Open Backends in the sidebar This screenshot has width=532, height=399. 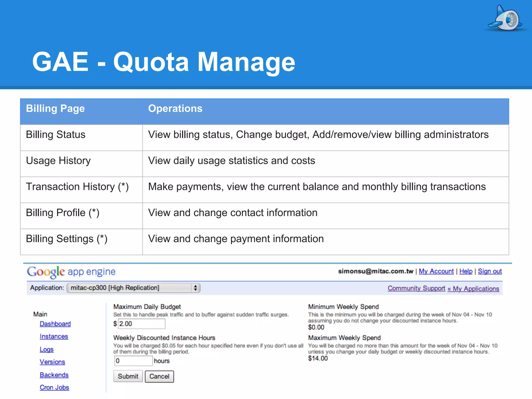54,375
